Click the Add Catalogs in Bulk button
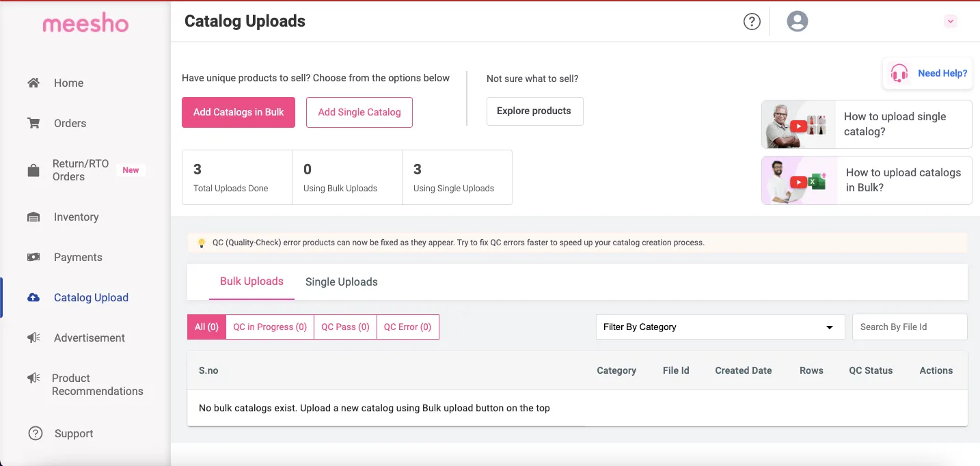 pyautogui.click(x=239, y=112)
